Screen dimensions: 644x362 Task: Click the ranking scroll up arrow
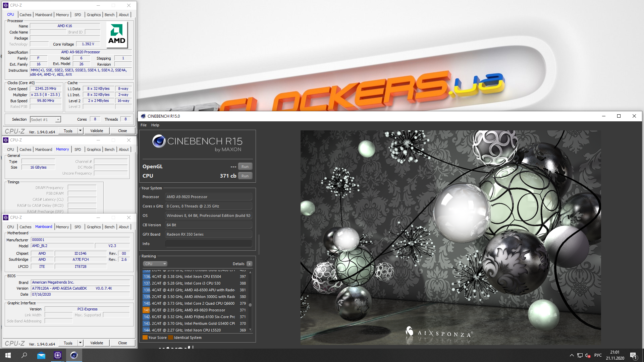click(x=250, y=272)
